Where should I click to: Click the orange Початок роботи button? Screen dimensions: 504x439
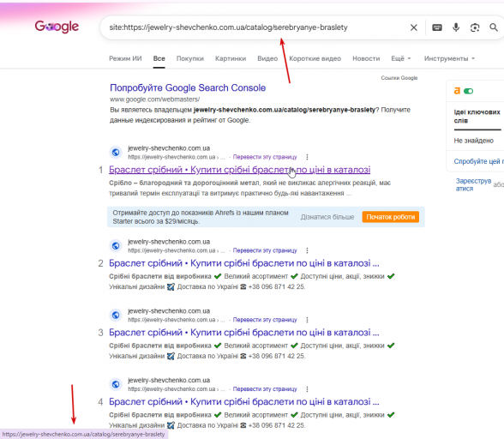(x=391, y=217)
